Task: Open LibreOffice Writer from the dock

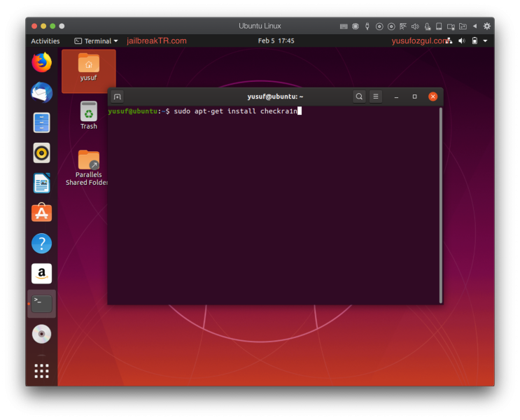Action: coord(42,183)
